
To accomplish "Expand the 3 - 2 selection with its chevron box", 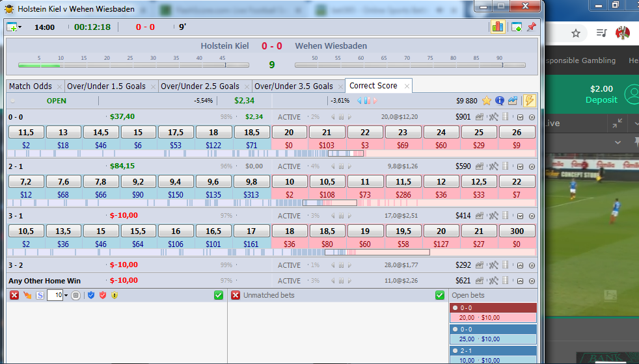I will point(520,265).
